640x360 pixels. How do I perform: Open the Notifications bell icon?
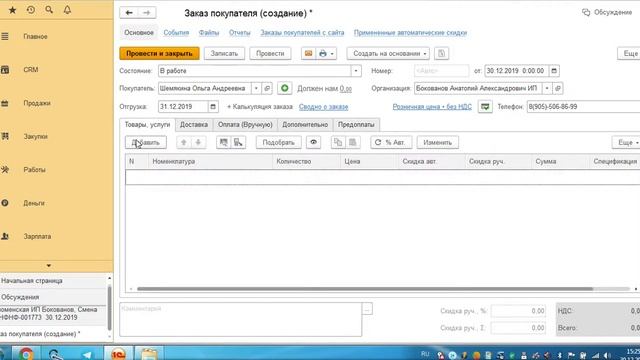click(x=67, y=10)
